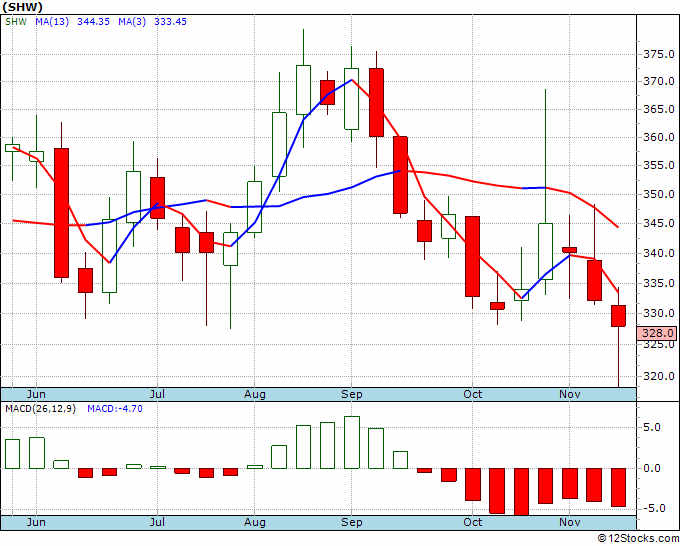Click the "330.0" price axis label
680x546 pixels.
click(658, 313)
